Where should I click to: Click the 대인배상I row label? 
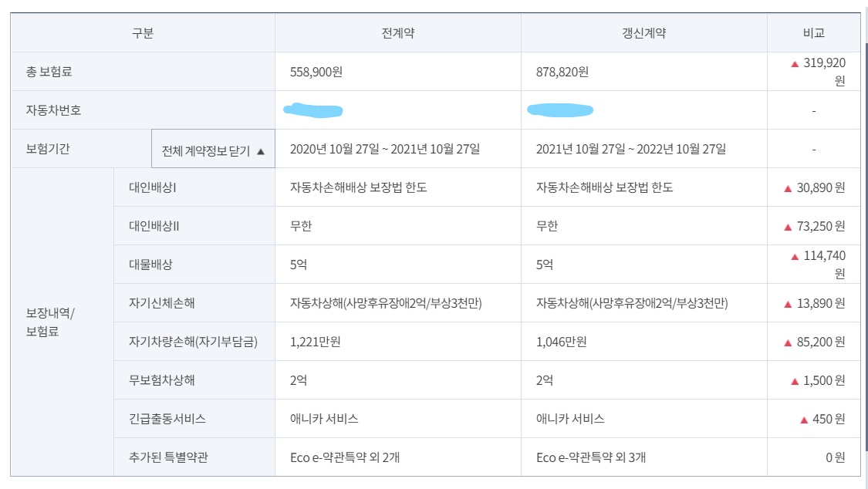(x=153, y=187)
